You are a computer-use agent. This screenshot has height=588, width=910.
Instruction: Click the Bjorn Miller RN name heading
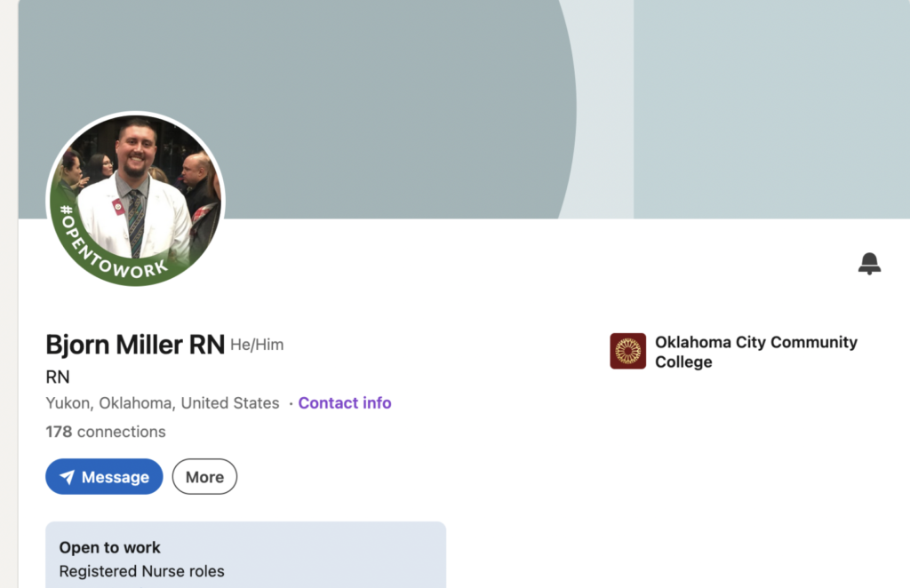click(135, 345)
